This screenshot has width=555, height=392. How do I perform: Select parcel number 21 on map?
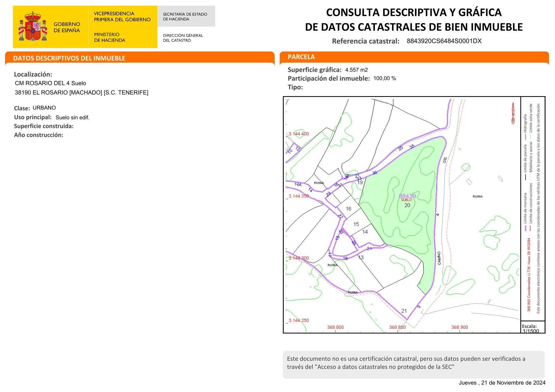pos(404,311)
